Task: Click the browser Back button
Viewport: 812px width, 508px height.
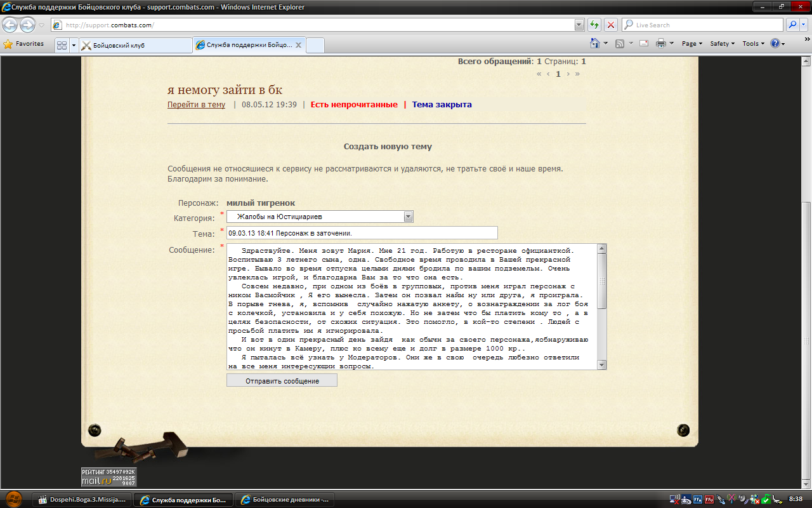Action: (10, 25)
